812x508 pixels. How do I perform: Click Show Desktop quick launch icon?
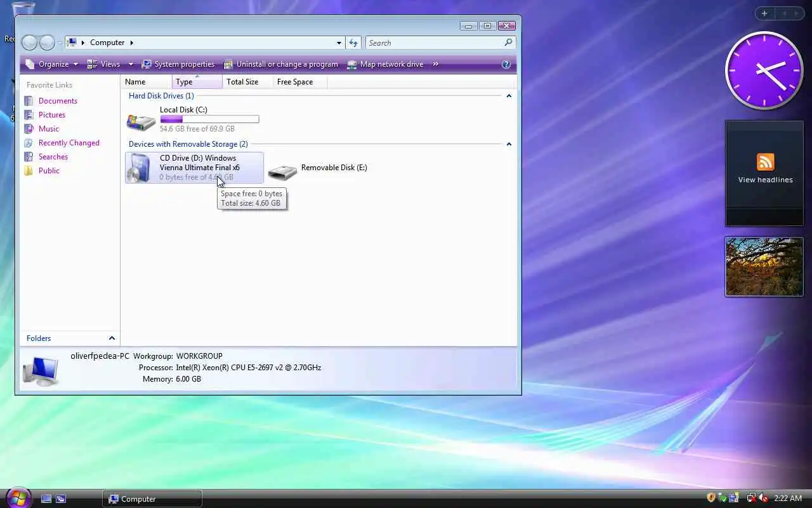tap(46, 499)
